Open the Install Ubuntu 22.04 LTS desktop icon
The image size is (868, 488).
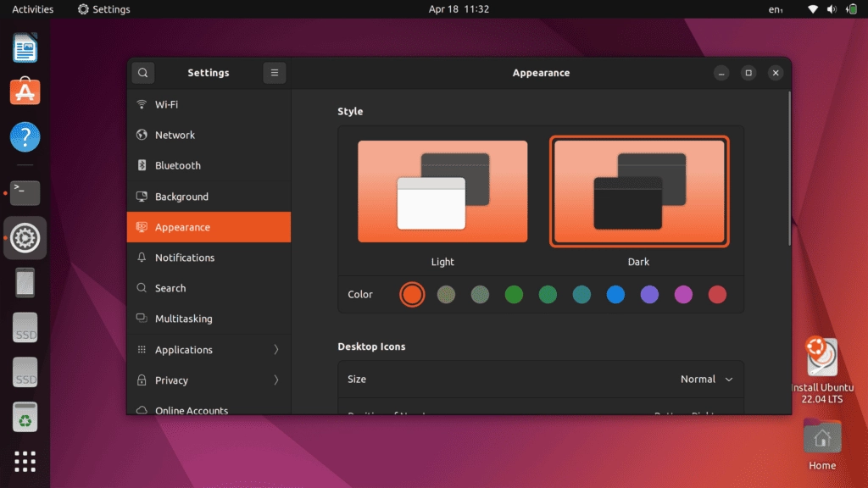coord(822,370)
